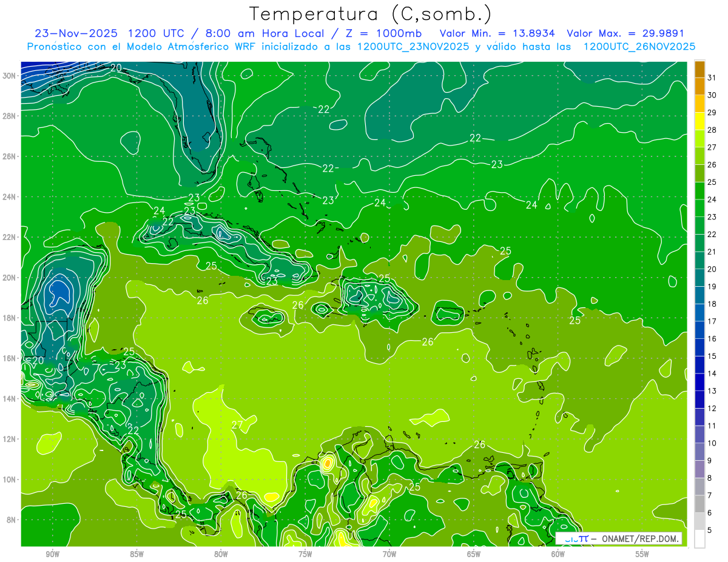Click latitude axis label "28N"
Viewport: 728px width, 562px height.
tap(10, 116)
